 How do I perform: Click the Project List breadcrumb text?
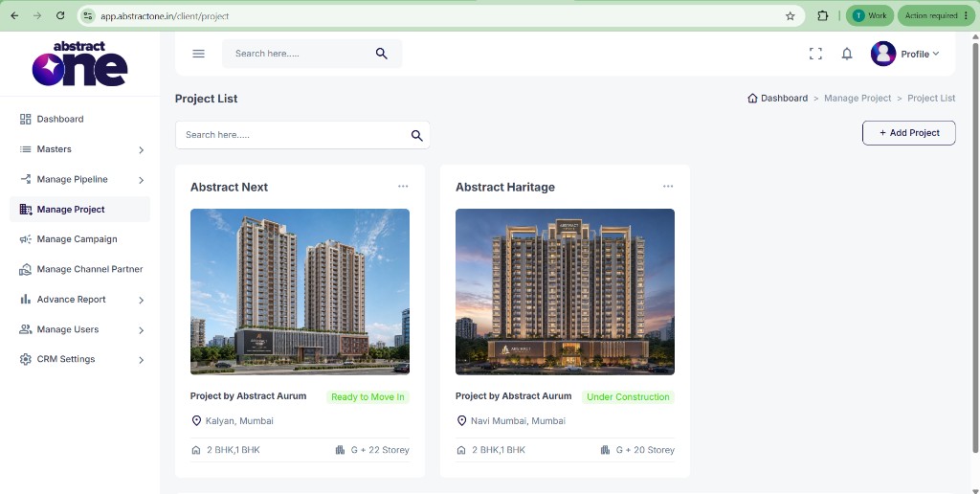pyautogui.click(x=931, y=99)
